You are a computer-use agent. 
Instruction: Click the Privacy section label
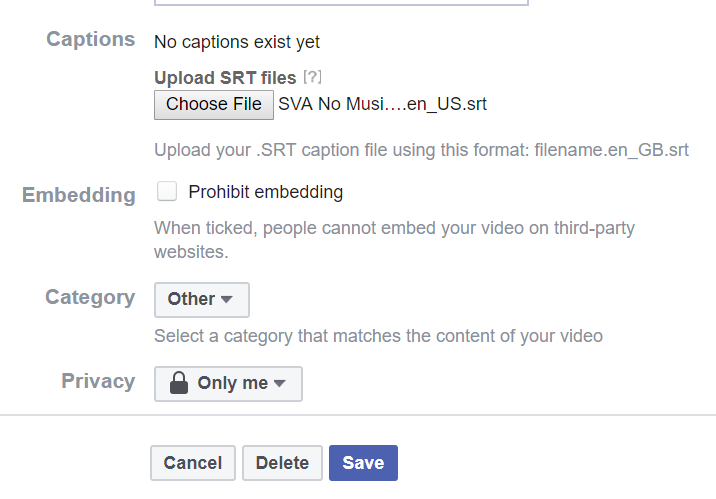(x=98, y=381)
